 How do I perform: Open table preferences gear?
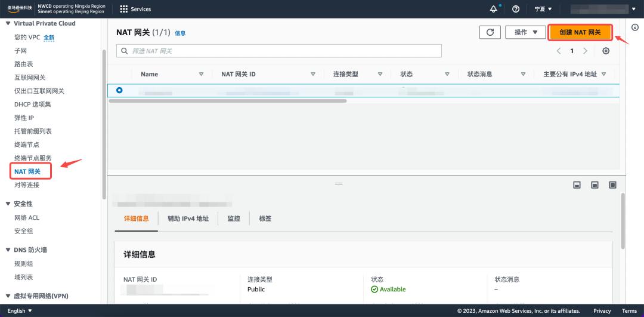(606, 51)
